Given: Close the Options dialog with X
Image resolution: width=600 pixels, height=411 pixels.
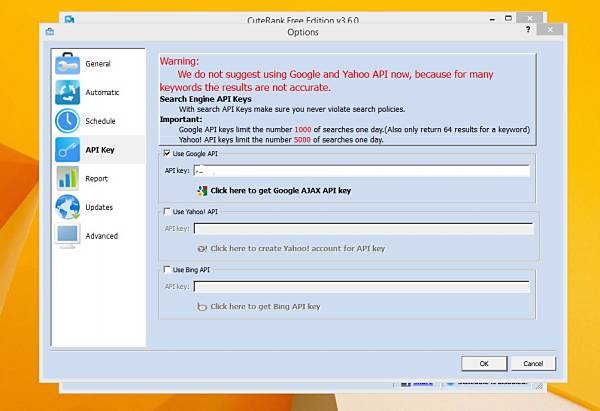Looking at the screenshot, I should click(550, 29).
